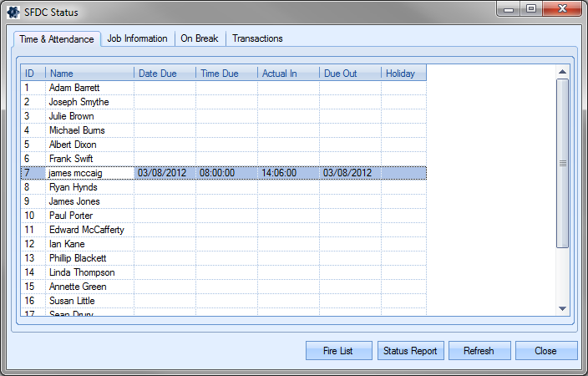Select the Albert Dixon row
Screen dimensions: 588x376
click(224, 145)
